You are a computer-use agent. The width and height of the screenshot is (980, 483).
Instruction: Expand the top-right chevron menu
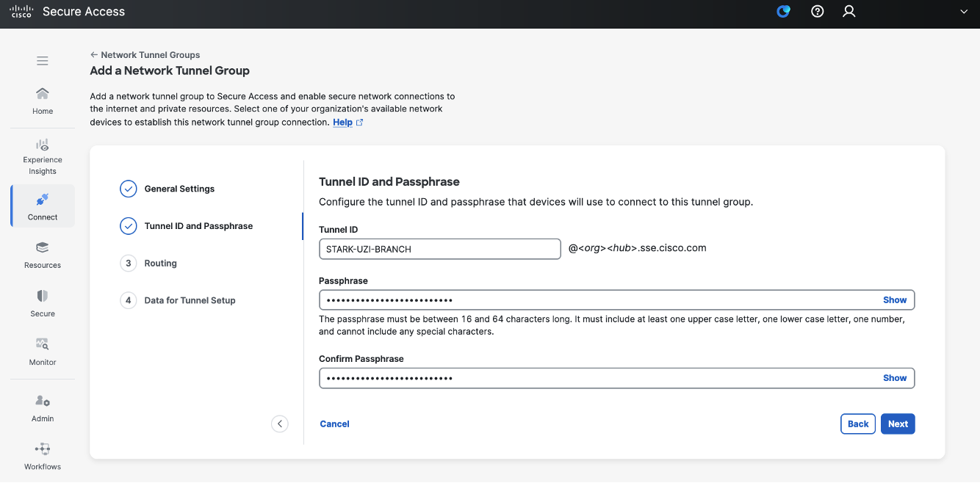pyautogui.click(x=963, y=11)
